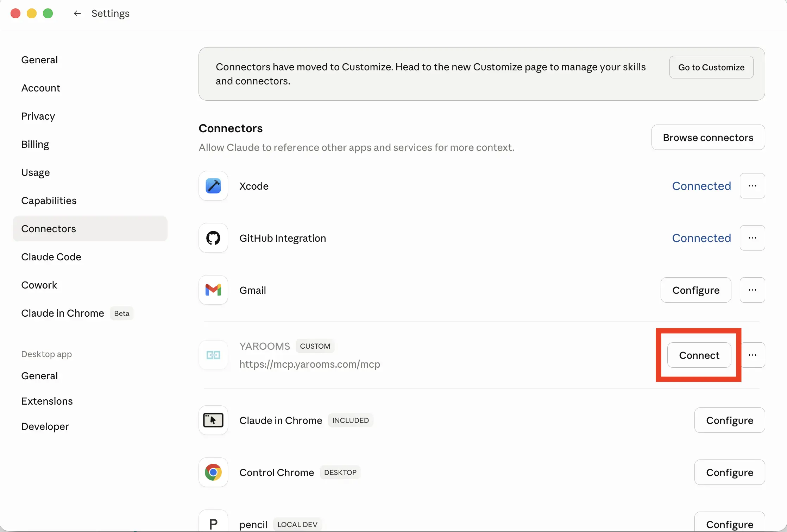Connect the YAROOMS custom connector
The height and width of the screenshot is (532, 787).
point(699,355)
